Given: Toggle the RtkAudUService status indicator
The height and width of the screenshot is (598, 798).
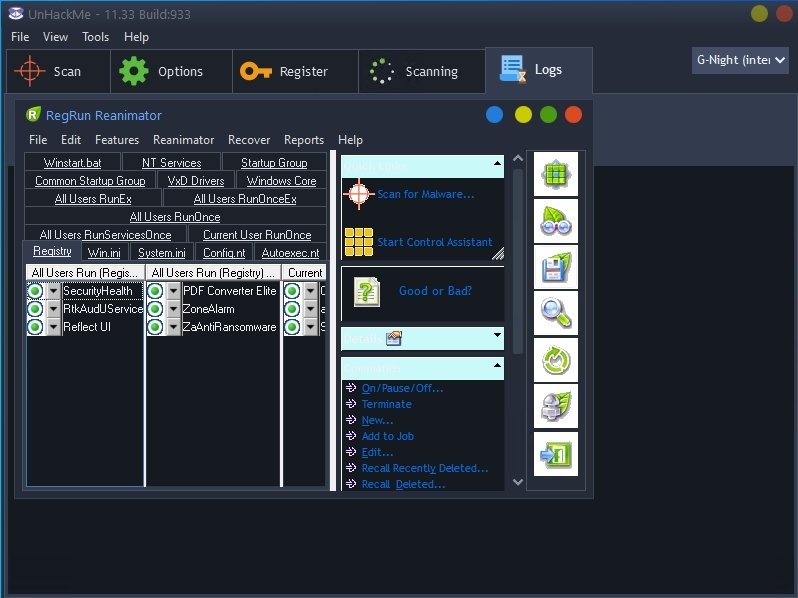Looking at the screenshot, I should coord(35,309).
